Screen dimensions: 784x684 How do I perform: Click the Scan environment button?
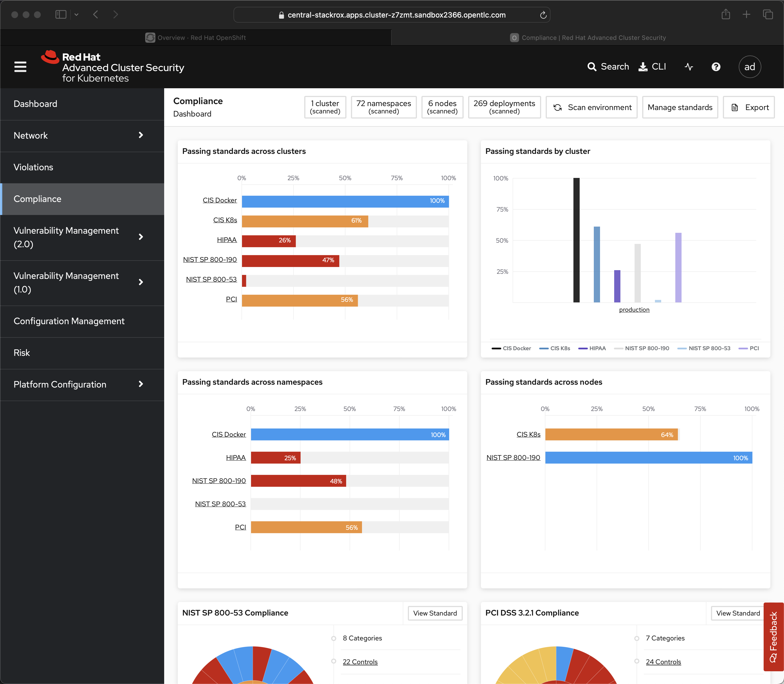[592, 107]
